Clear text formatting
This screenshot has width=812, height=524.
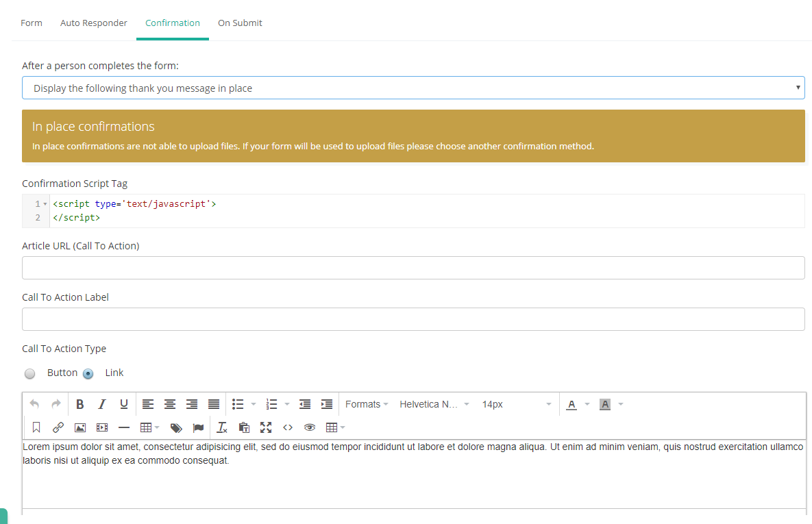(222, 427)
